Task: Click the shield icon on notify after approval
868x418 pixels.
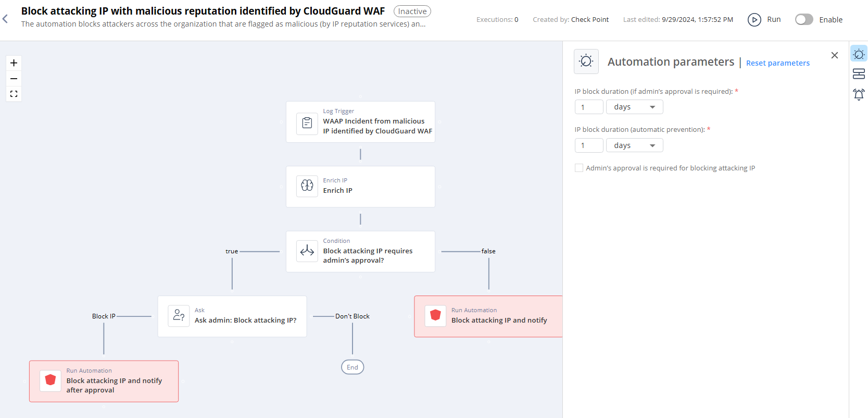Action: 51,380
